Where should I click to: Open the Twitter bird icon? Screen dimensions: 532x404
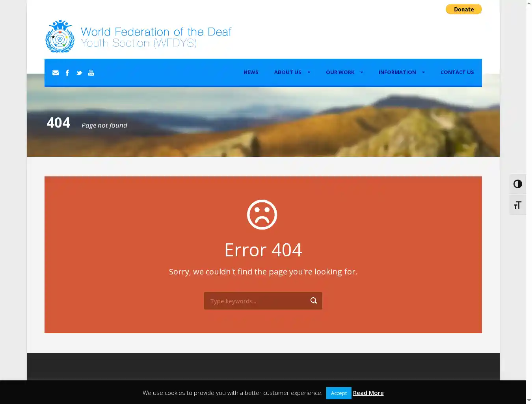[79, 73]
